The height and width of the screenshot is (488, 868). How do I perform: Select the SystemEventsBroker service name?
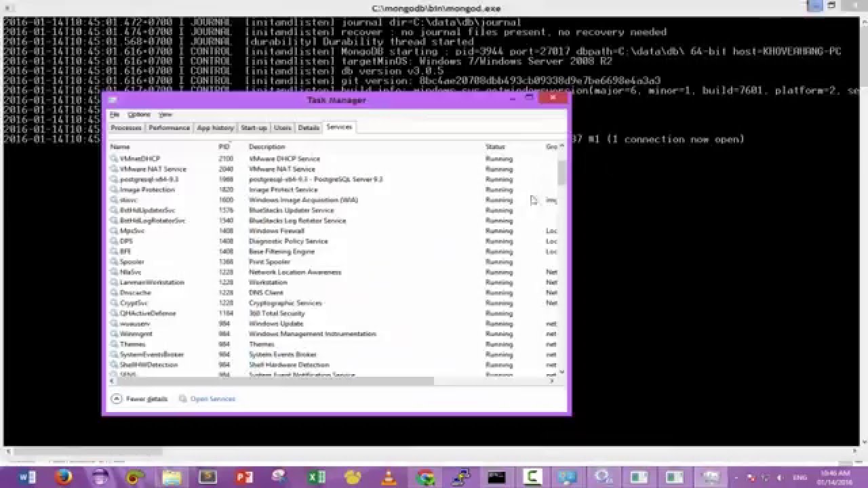pyautogui.click(x=152, y=354)
